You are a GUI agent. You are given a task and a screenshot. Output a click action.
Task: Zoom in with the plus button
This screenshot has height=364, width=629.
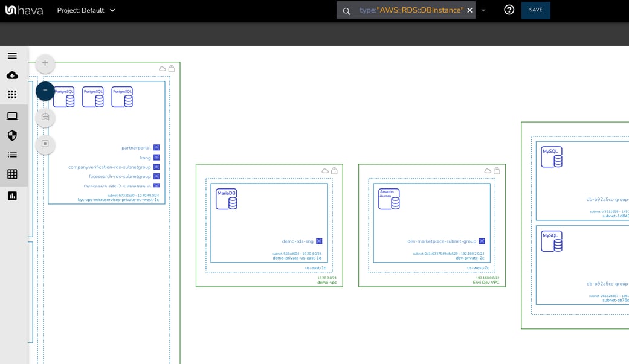[45, 63]
